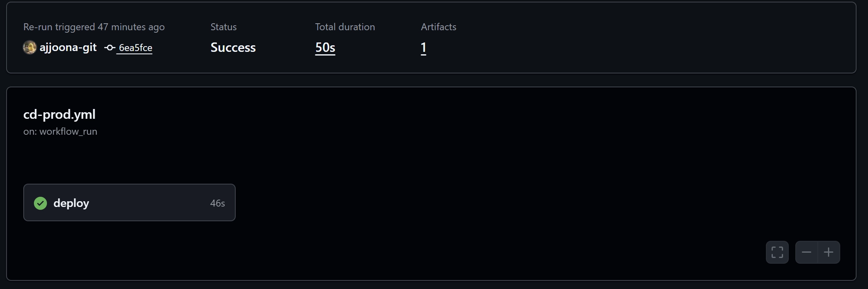Zoom in the workflow graph

(828, 252)
